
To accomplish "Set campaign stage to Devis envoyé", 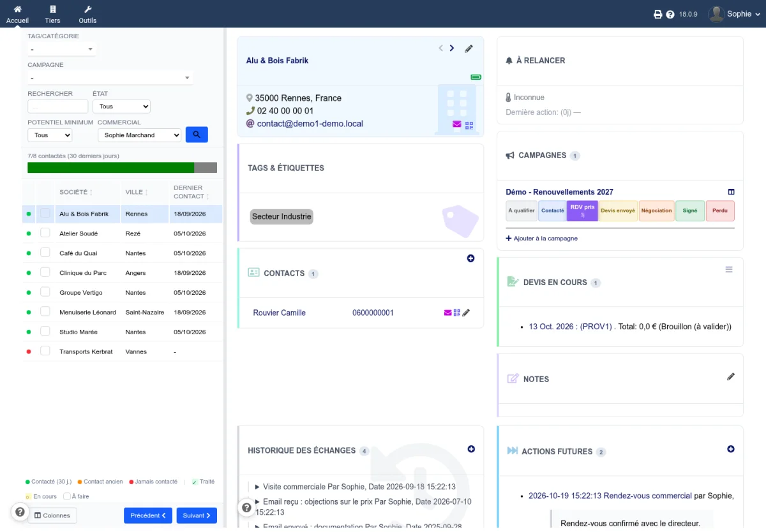I will (618, 211).
